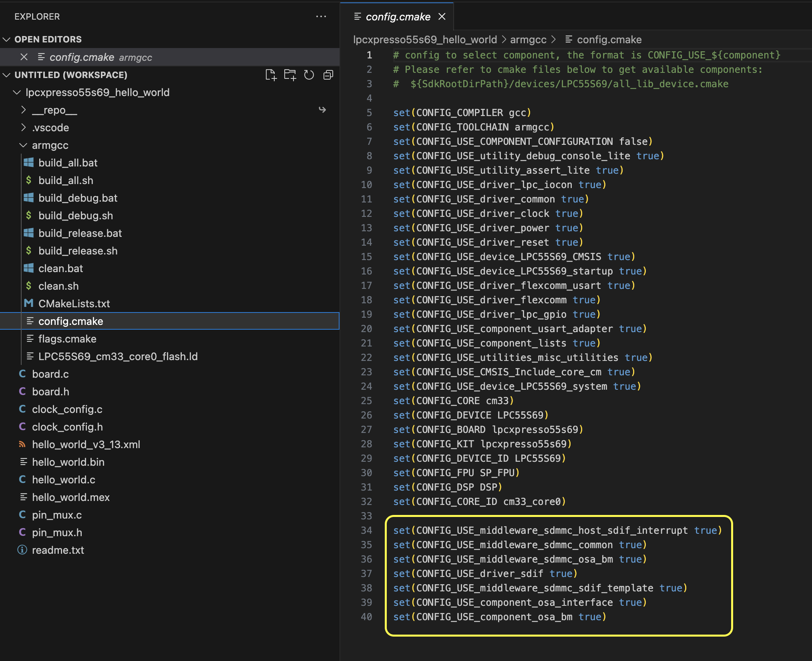Screen dimensions: 812x661
Task: Collapse the OPEN EDITORS section
Action: (6, 39)
